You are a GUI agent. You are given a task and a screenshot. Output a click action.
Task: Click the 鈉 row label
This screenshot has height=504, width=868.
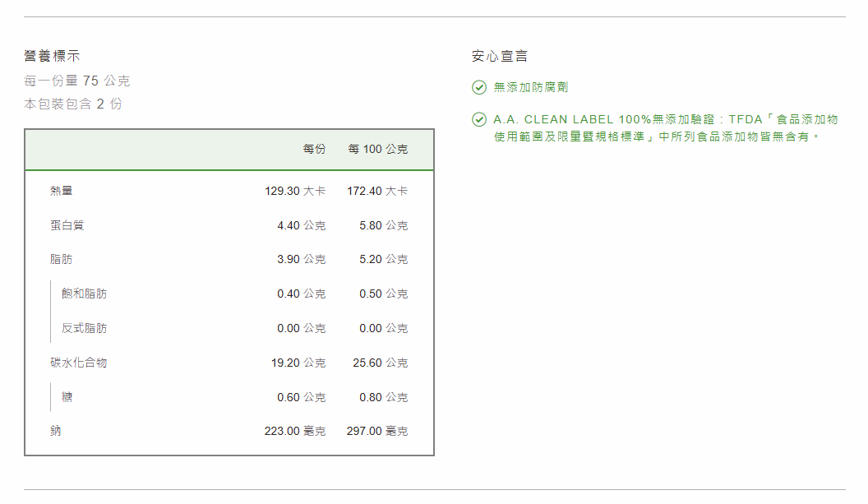tap(56, 431)
